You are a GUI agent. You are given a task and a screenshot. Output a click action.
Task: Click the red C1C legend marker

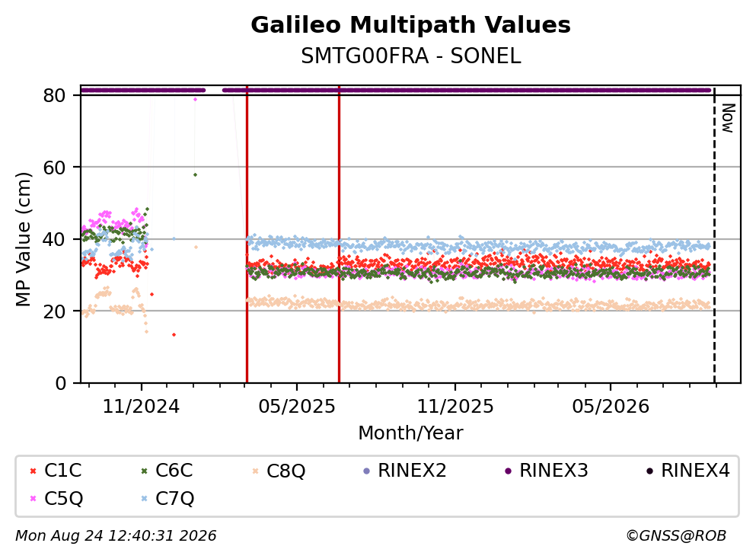click(33, 471)
